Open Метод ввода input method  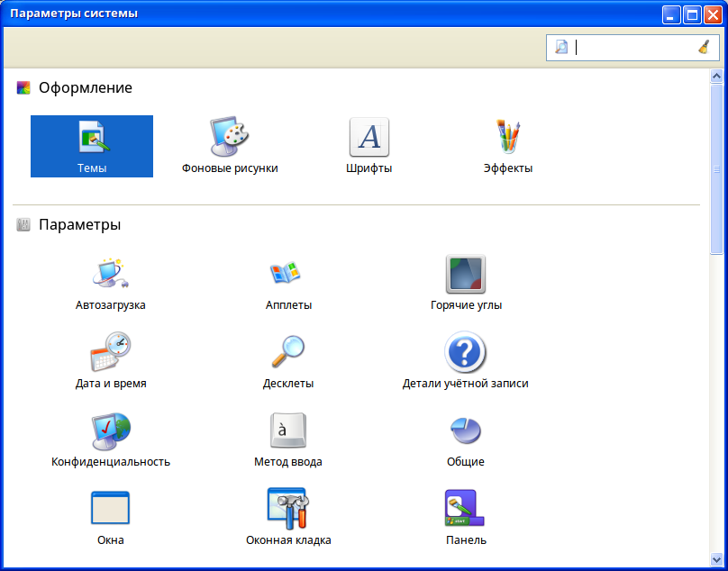click(x=288, y=440)
